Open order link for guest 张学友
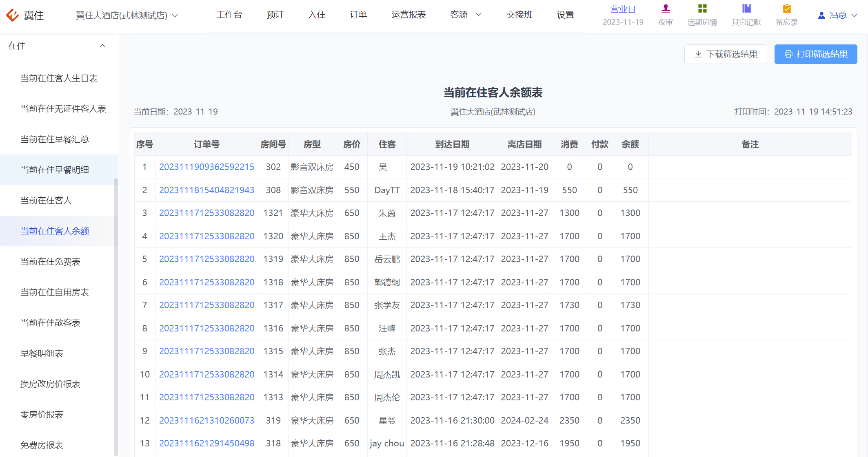 (x=206, y=305)
